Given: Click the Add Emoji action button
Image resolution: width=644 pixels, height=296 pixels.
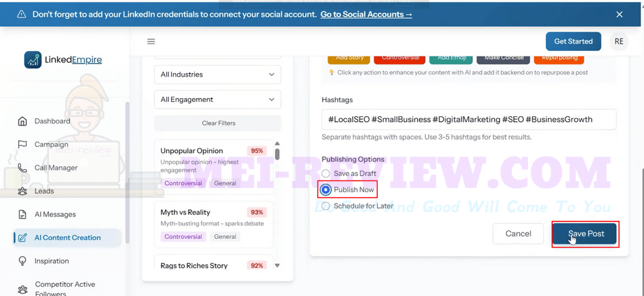Looking at the screenshot, I should [451, 59].
